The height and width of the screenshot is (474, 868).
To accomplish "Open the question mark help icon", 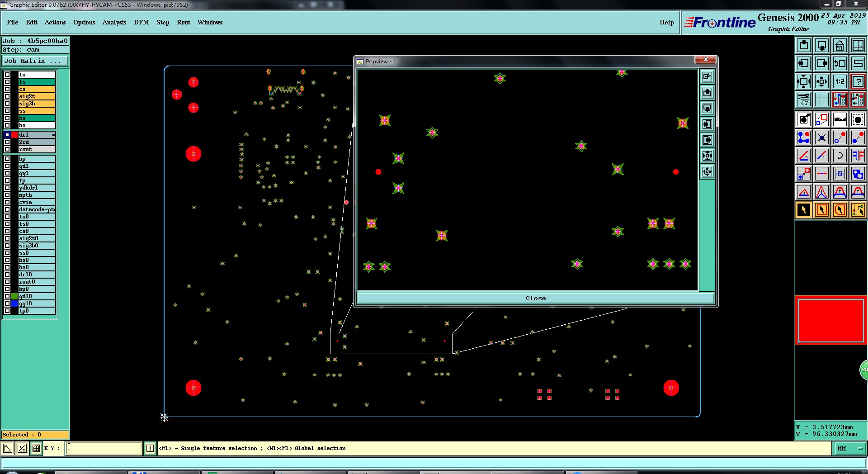I will point(858,81).
